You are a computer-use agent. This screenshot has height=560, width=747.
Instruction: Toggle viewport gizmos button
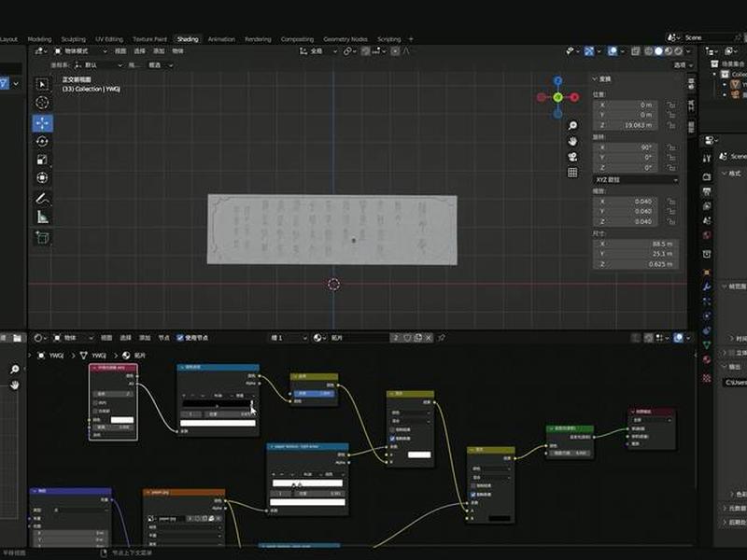coord(589,51)
